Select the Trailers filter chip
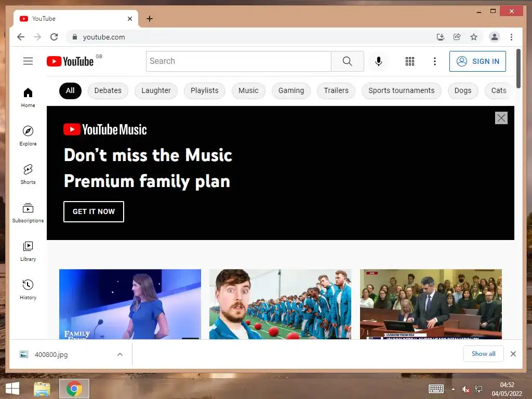This screenshot has height=399, width=532. [x=336, y=90]
